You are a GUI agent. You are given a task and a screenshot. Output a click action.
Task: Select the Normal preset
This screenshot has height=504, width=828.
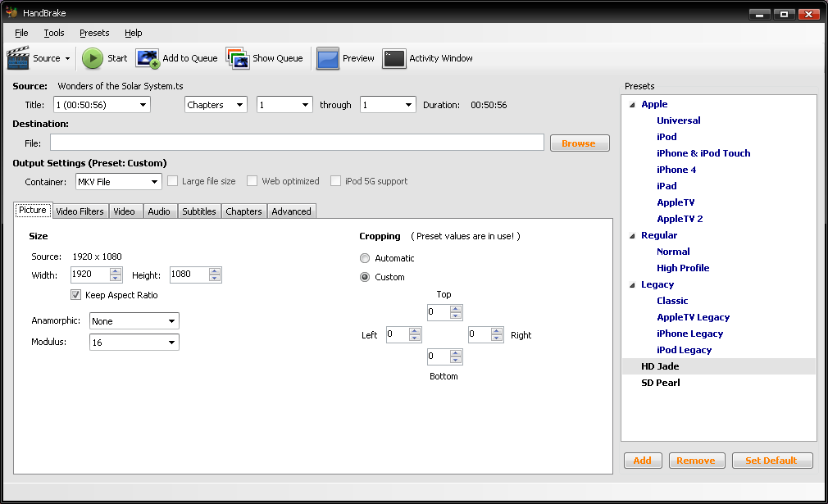click(x=673, y=252)
